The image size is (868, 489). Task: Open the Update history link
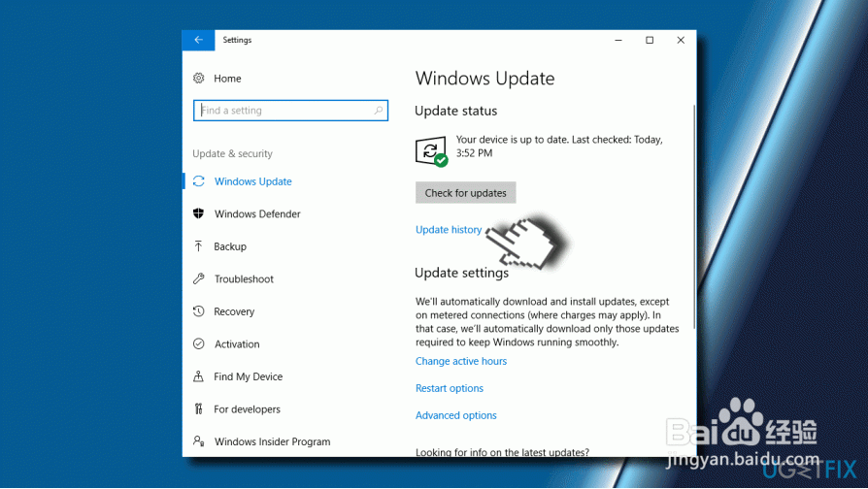click(x=449, y=230)
